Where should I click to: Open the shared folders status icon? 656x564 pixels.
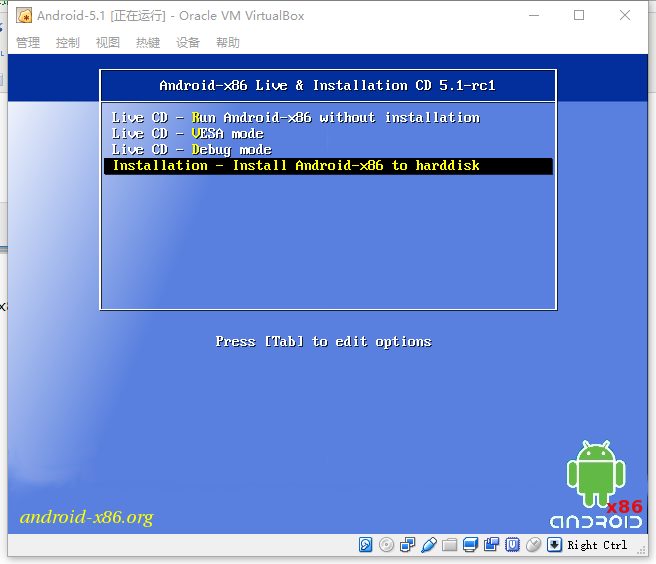tap(449, 545)
